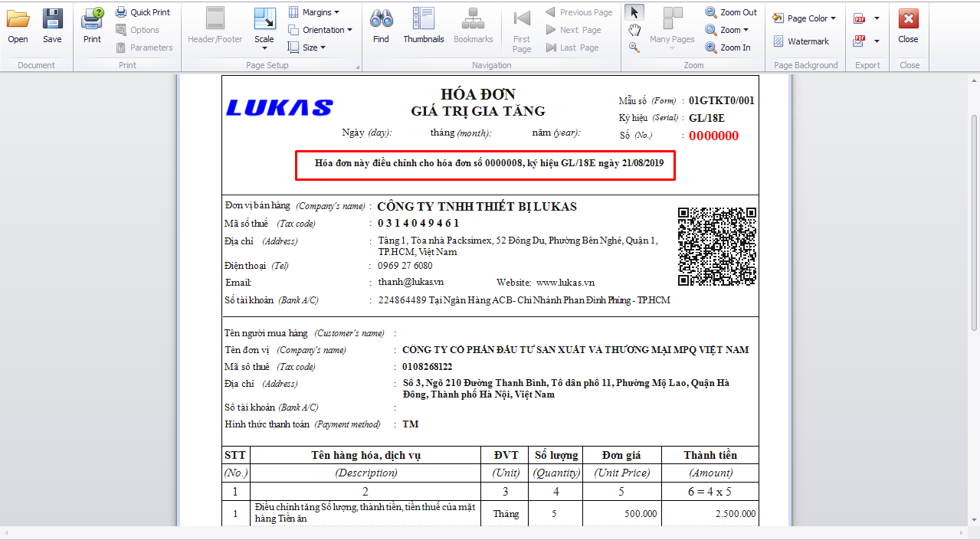
Task: Open the Many Pages layout dropdown
Action: coord(672,30)
